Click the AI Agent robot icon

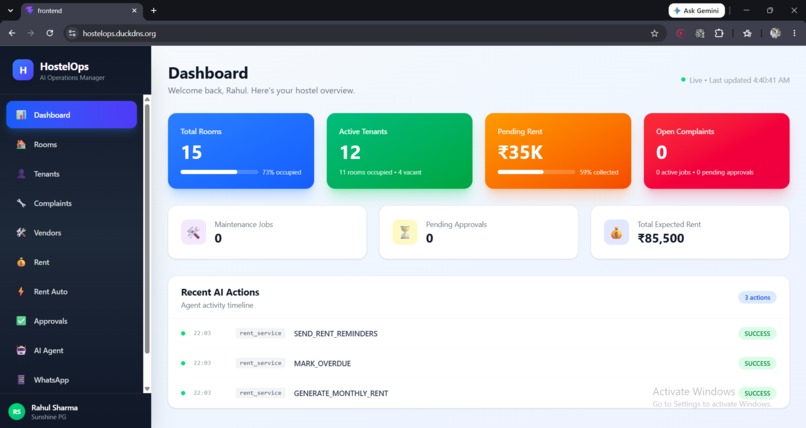pyautogui.click(x=21, y=350)
